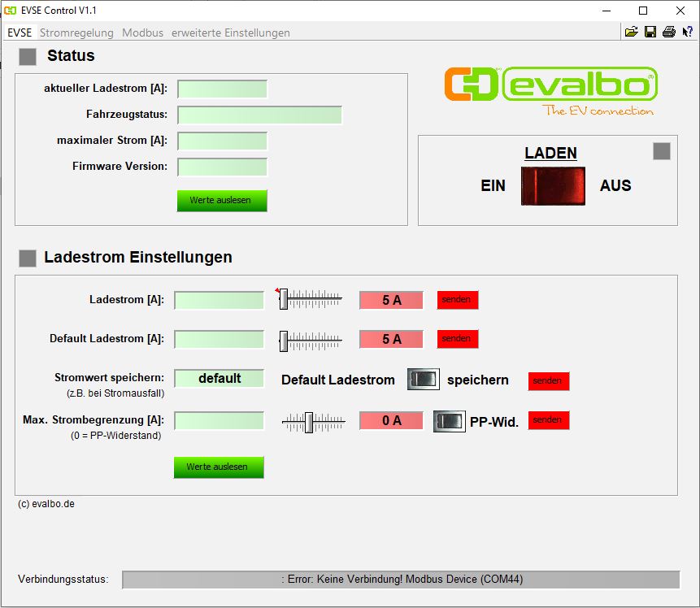Toggle the Default Ladestrom speichern switch

(x=424, y=380)
